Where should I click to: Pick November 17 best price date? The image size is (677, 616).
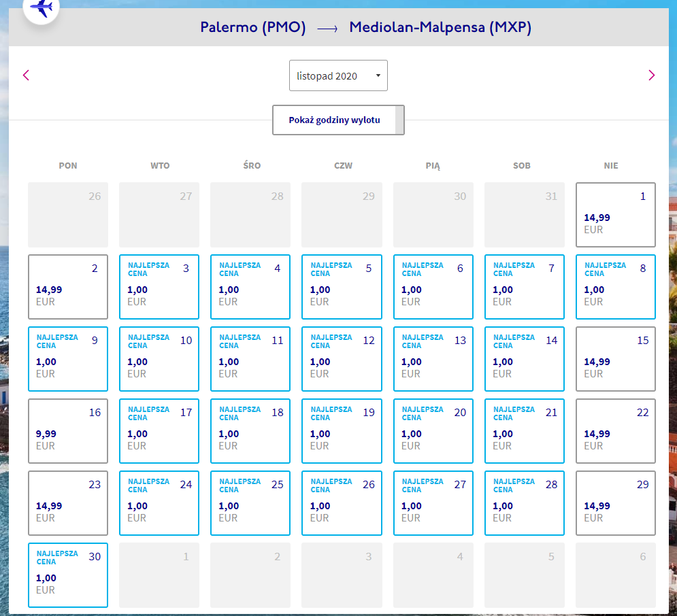click(x=159, y=431)
